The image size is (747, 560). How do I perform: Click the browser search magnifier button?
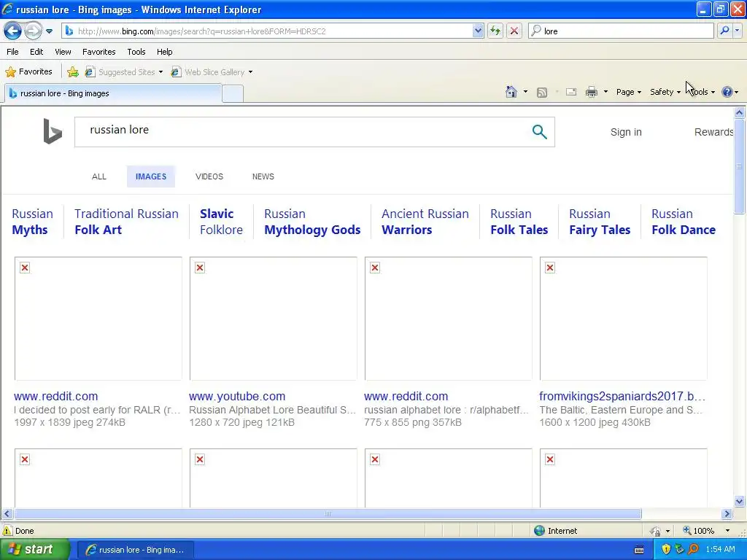(724, 31)
